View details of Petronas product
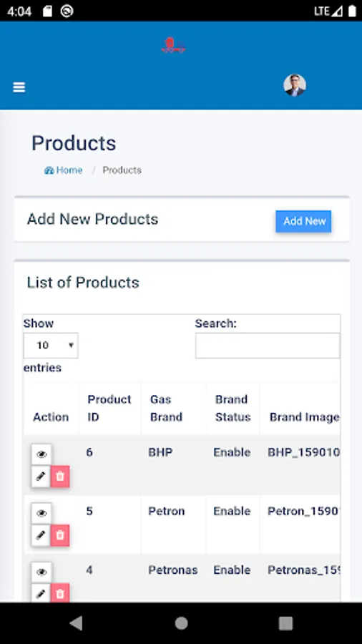Viewport: 362px width, 644px height. (41, 572)
